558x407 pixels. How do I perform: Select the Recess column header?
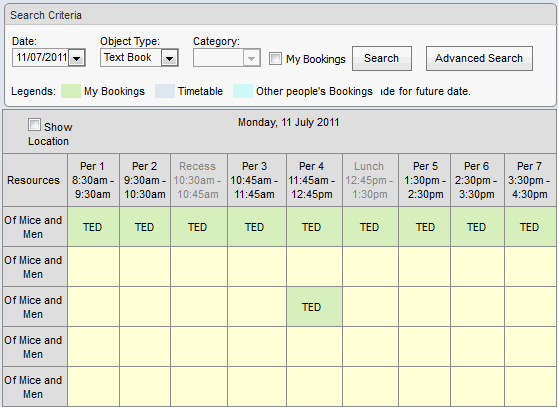click(x=199, y=180)
